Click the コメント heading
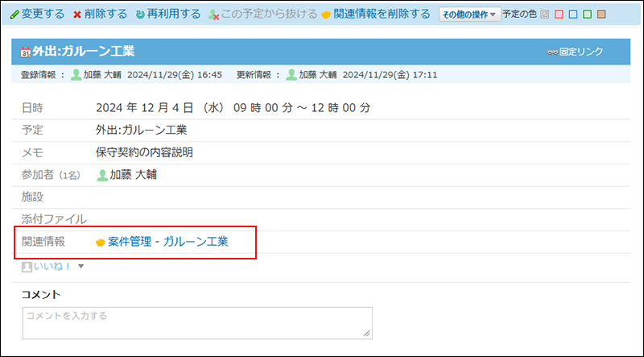644x357 pixels. [x=41, y=294]
